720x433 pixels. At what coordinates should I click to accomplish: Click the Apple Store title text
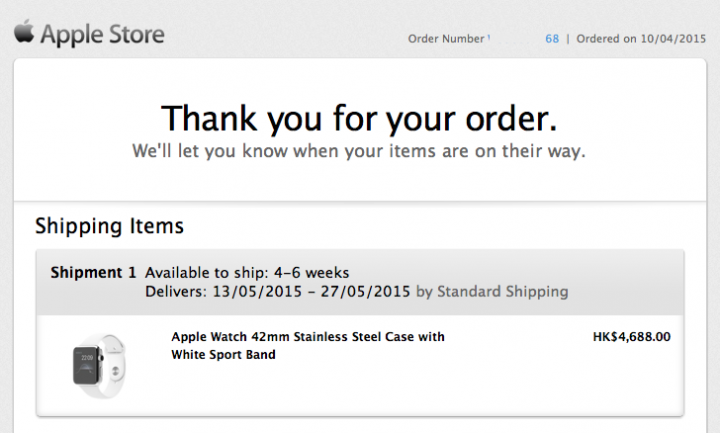[x=104, y=35]
